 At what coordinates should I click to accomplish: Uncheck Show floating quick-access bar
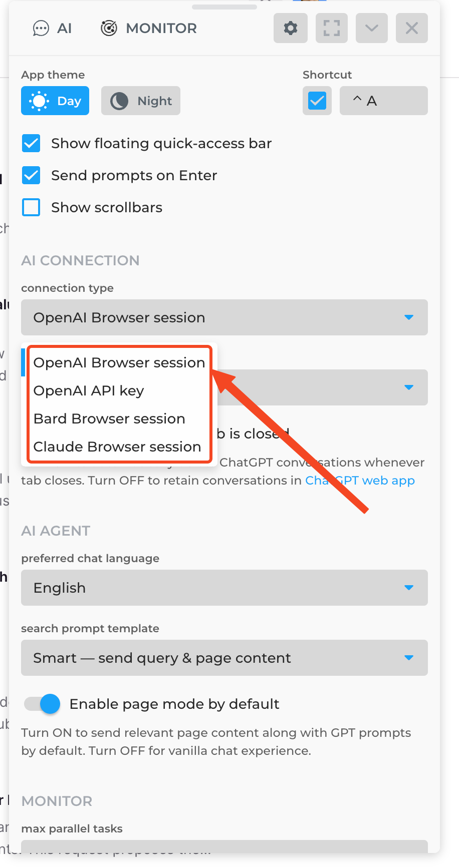tap(31, 143)
